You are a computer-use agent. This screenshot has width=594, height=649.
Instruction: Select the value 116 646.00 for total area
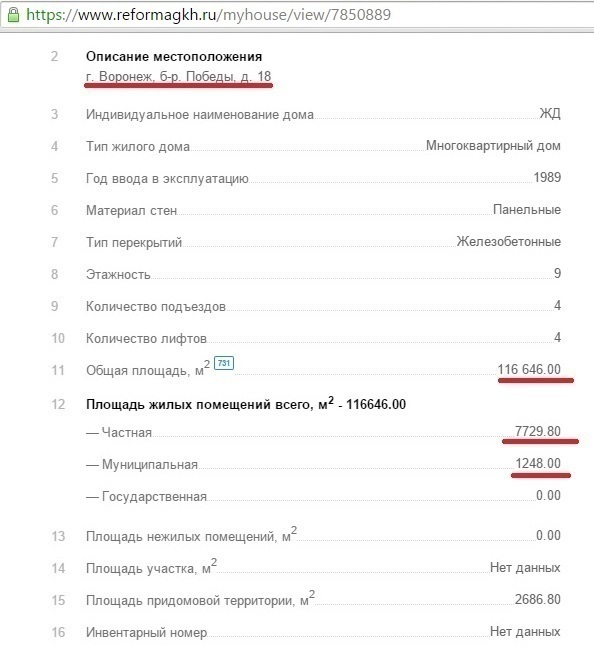(529, 369)
